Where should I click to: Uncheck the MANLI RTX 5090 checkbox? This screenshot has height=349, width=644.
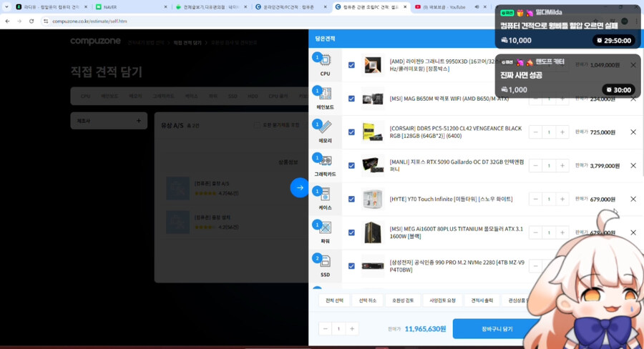click(351, 165)
